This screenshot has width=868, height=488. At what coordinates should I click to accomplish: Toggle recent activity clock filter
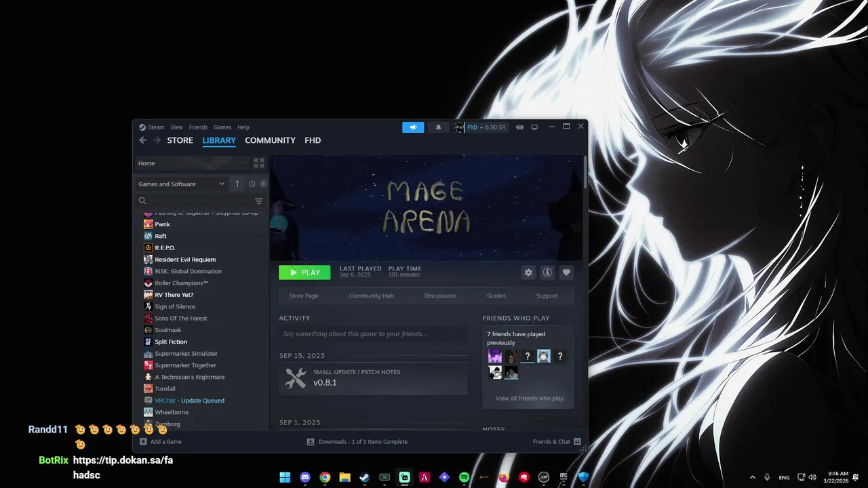[252, 184]
